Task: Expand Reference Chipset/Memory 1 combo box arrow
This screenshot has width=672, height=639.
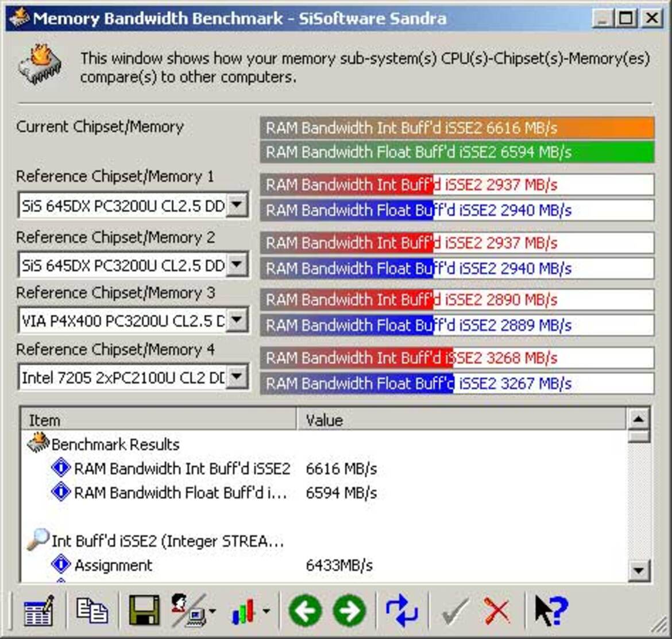Action: (237, 205)
